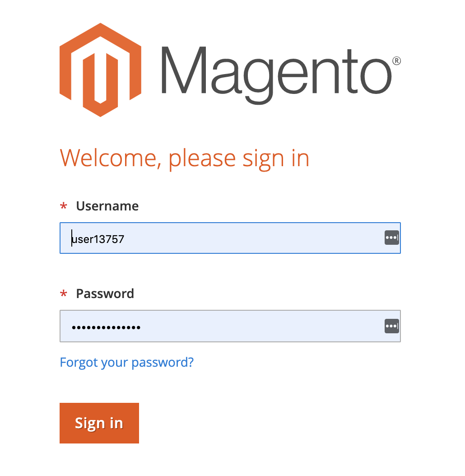The height and width of the screenshot is (476, 465).
Task: Focus the Password input field
Action: (x=230, y=326)
